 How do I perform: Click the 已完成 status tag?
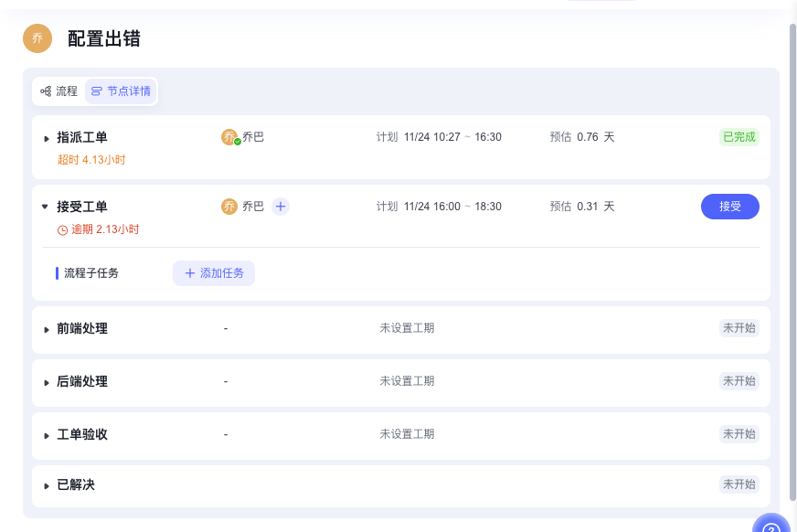click(x=739, y=137)
